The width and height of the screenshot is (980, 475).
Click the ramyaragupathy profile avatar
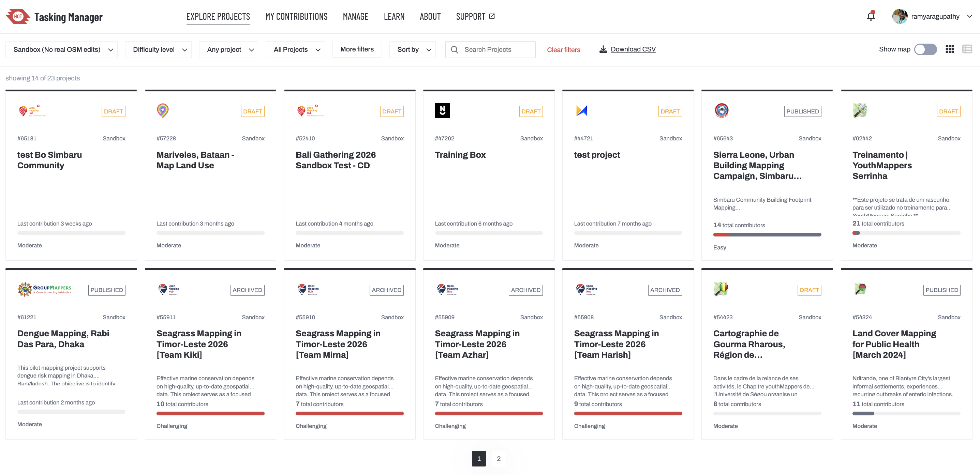coord(900,16)
